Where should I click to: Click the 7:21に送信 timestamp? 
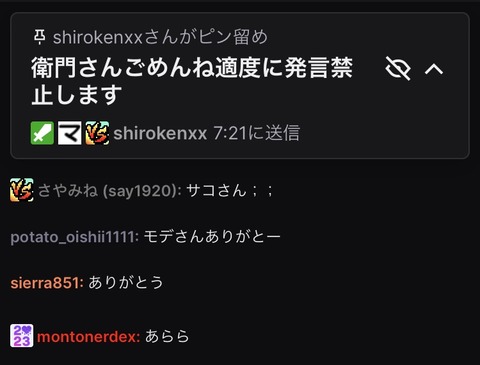(x=257, y=133)
